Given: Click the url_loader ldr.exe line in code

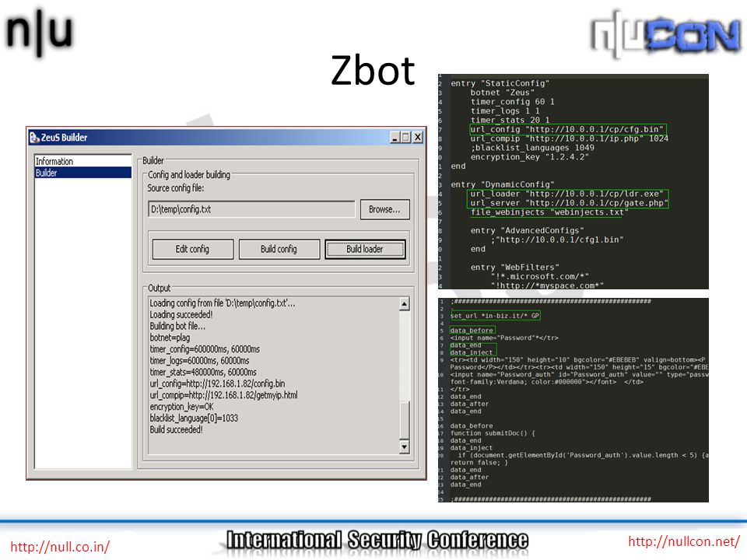Looking at the screenshot, I should (567, 194).
